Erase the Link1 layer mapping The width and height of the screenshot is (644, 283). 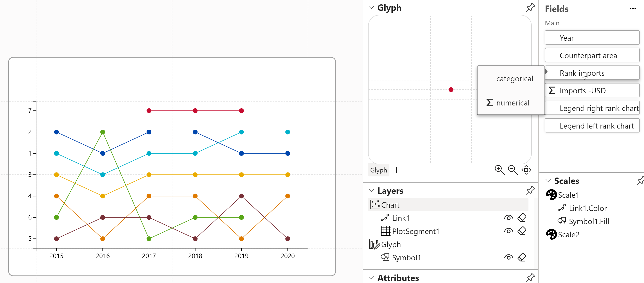(522, 218)
